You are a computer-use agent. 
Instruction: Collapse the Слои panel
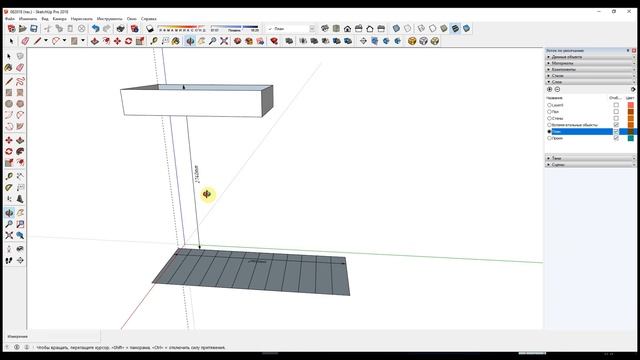pyautogui.click(x=590, y=82)
